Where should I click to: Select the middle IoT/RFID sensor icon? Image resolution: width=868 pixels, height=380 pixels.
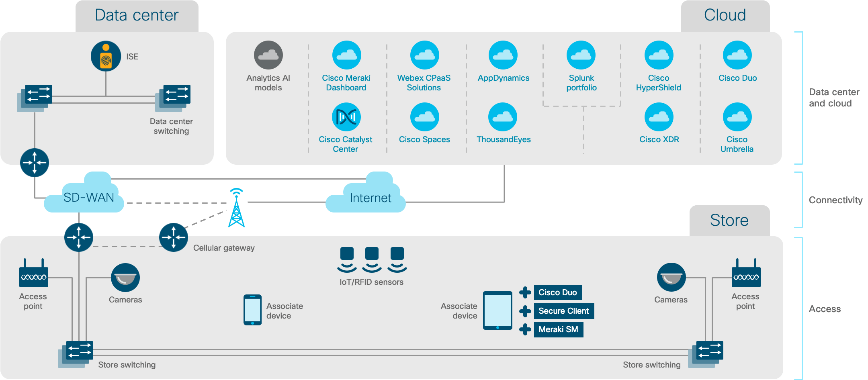[x=372, y=260]
